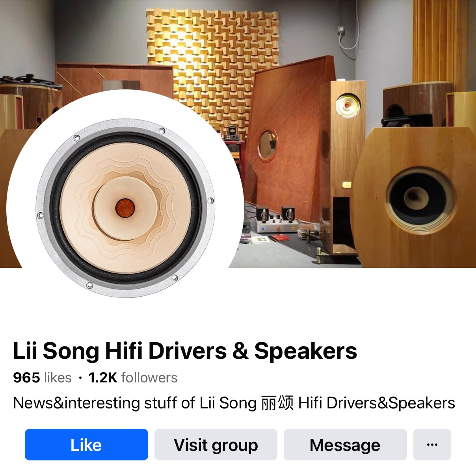Open the three-dot more options menu

(x=432, y=445)
